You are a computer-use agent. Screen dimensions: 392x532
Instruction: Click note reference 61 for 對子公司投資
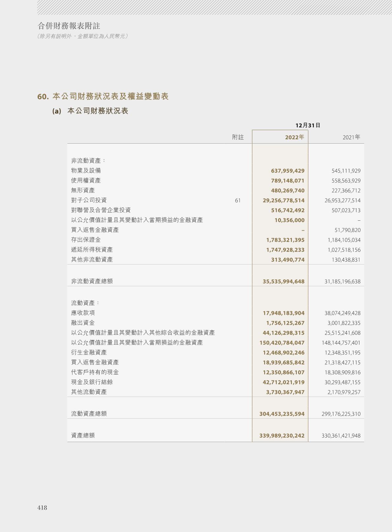tap(238, 200)
